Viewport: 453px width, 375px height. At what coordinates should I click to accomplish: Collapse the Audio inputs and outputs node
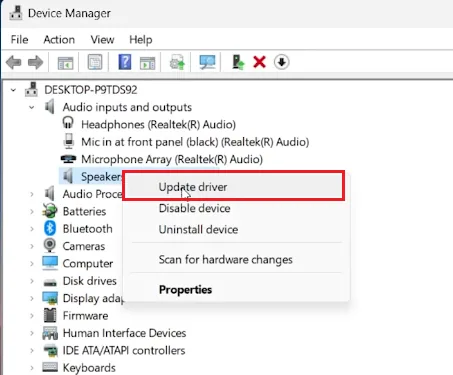tap(32, 107)
